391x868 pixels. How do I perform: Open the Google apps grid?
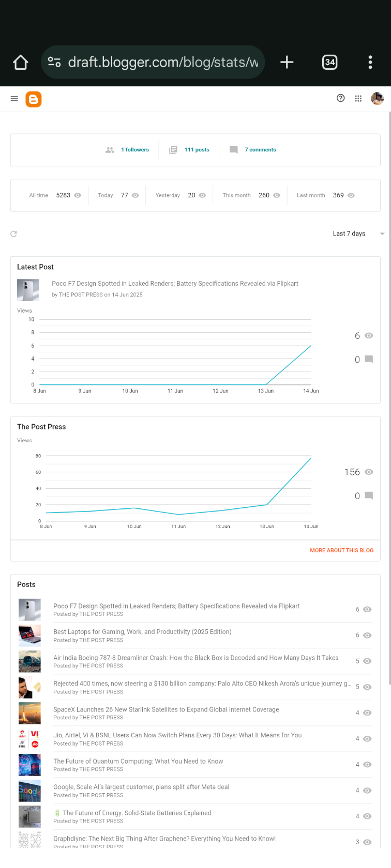[358, 98]
